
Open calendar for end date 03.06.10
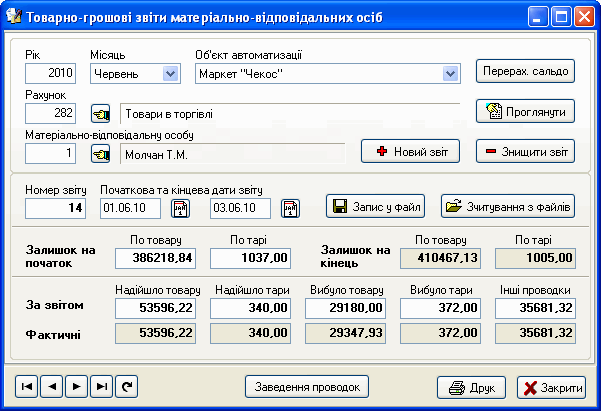click(x=290, y=209)
